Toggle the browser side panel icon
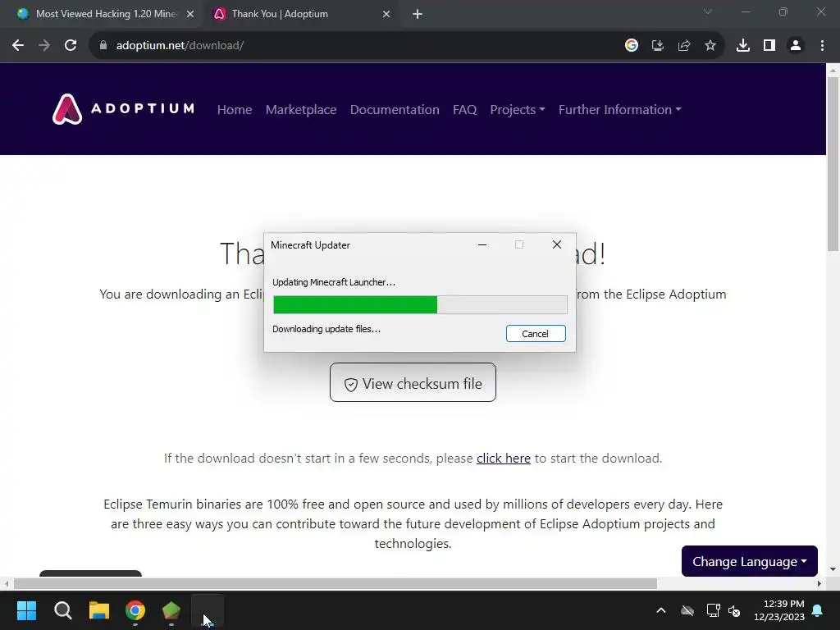 769,46
